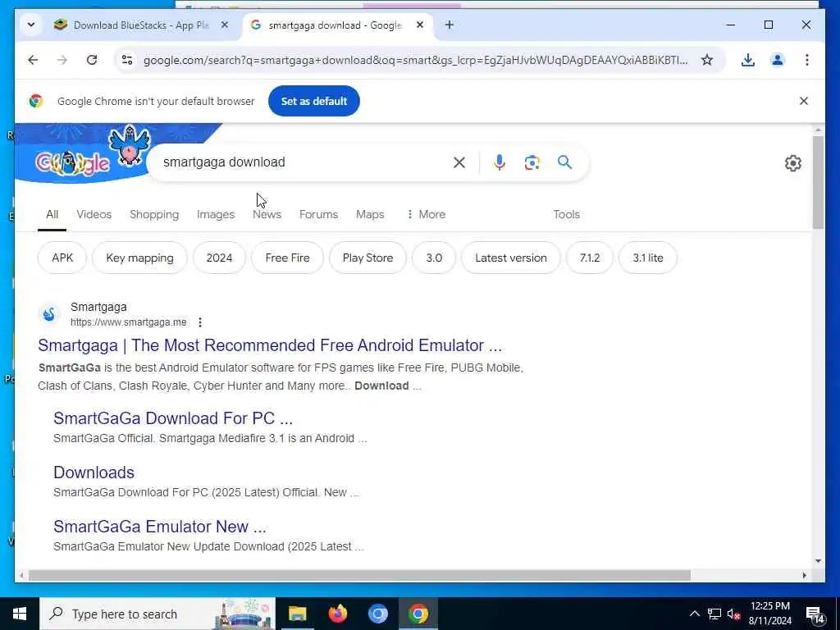Click the browser forward arrow
The height and width of the screenshot is (630, 840).
(62, 60)
